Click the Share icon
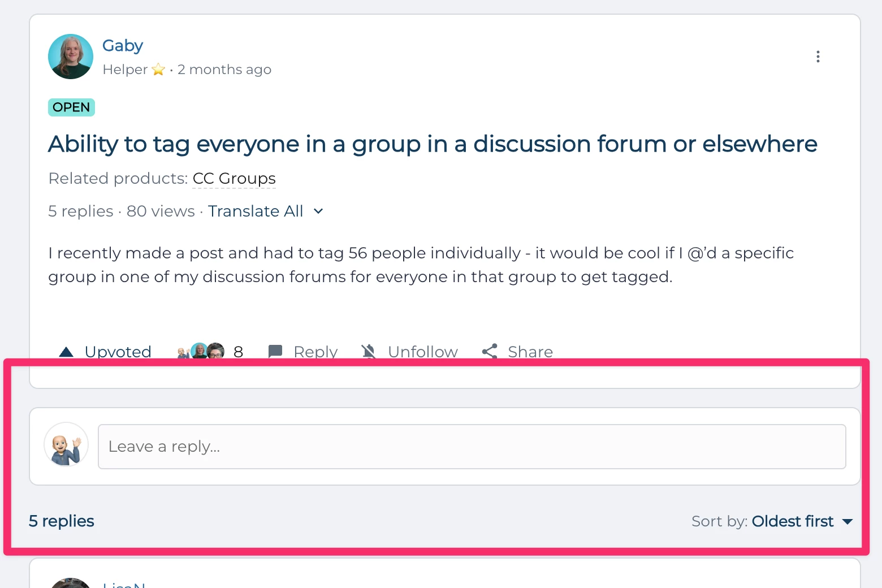The height and width of the screenshot is (588, 882). (x=490, y=352)
